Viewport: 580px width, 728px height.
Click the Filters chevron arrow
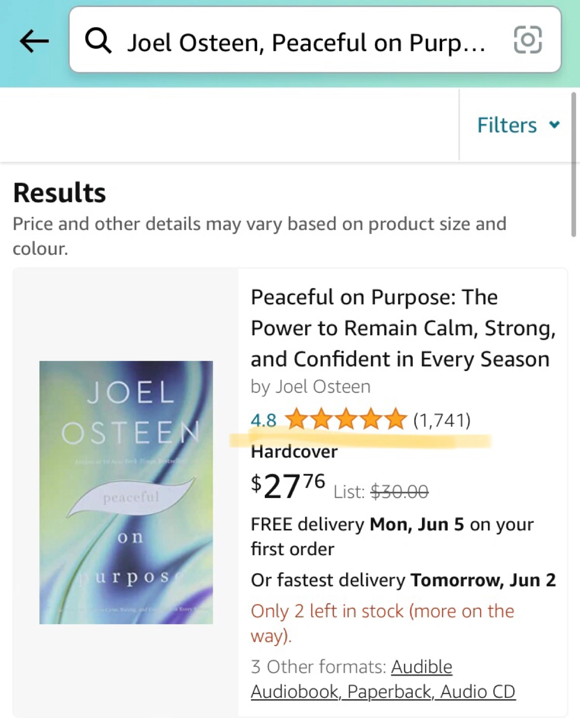pos(554,124)
